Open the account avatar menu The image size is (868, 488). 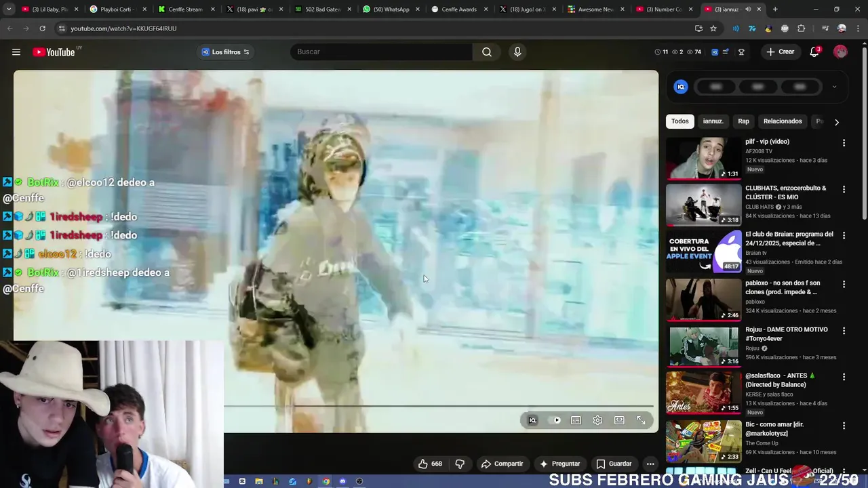coord(840,52)
